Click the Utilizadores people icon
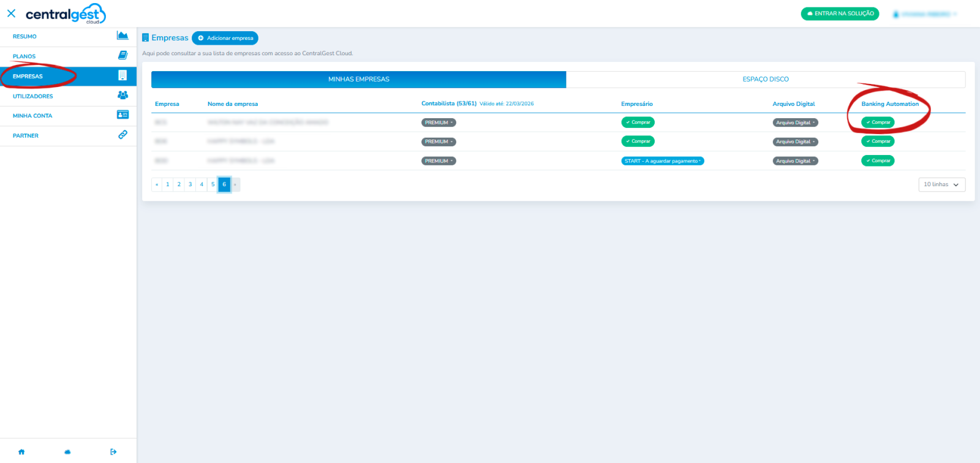 [123, 96]
